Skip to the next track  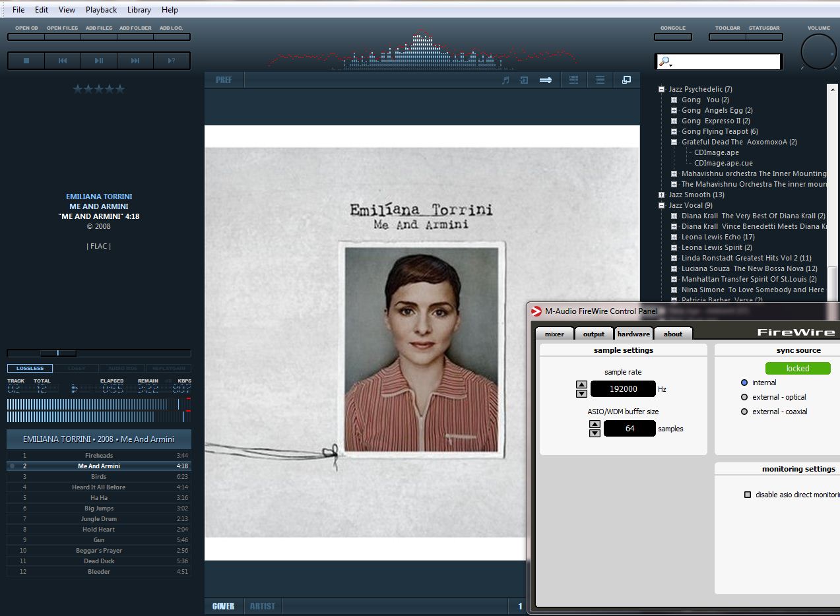pos(135,61)
